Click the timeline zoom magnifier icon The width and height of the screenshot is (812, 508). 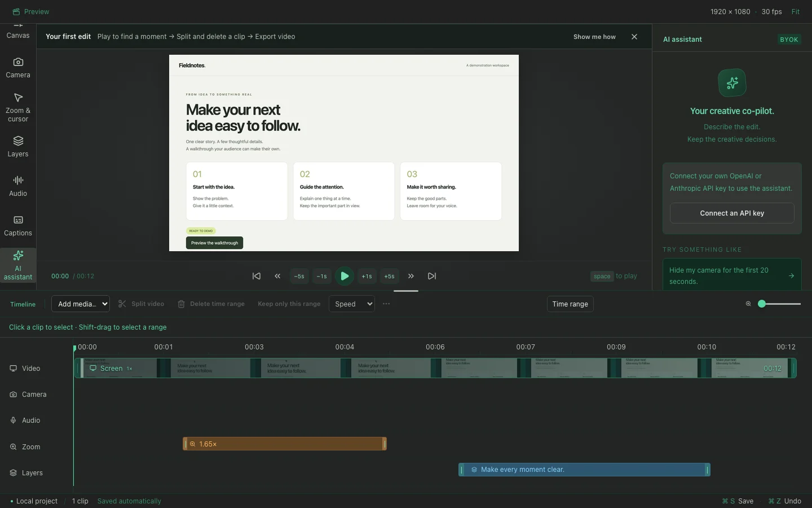(x=748, y=304)
